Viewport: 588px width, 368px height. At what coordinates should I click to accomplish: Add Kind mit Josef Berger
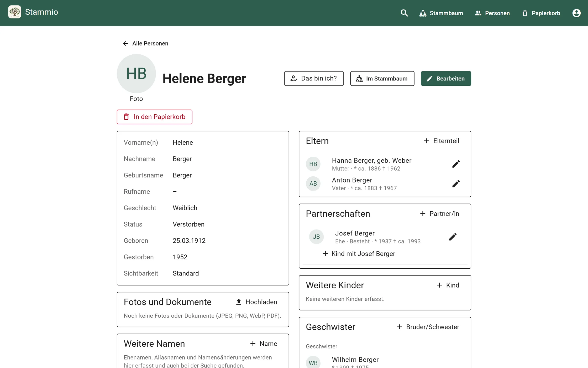359,254
